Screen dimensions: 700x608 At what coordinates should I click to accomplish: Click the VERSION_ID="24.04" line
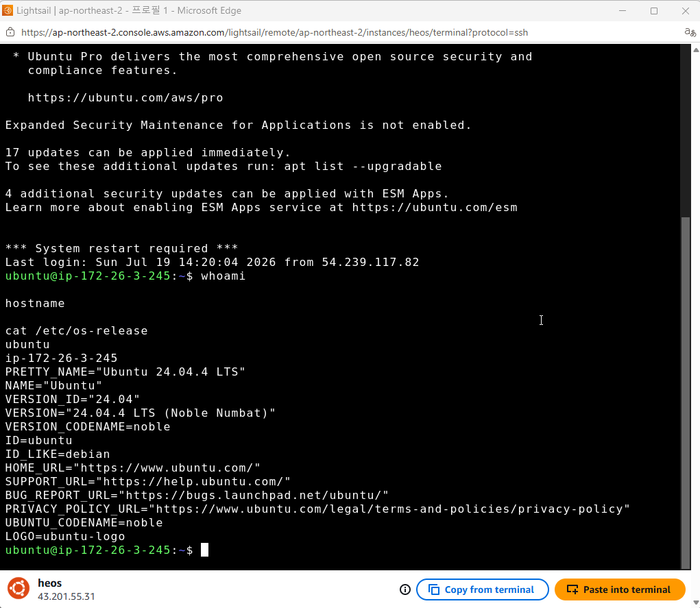[72, 399]
